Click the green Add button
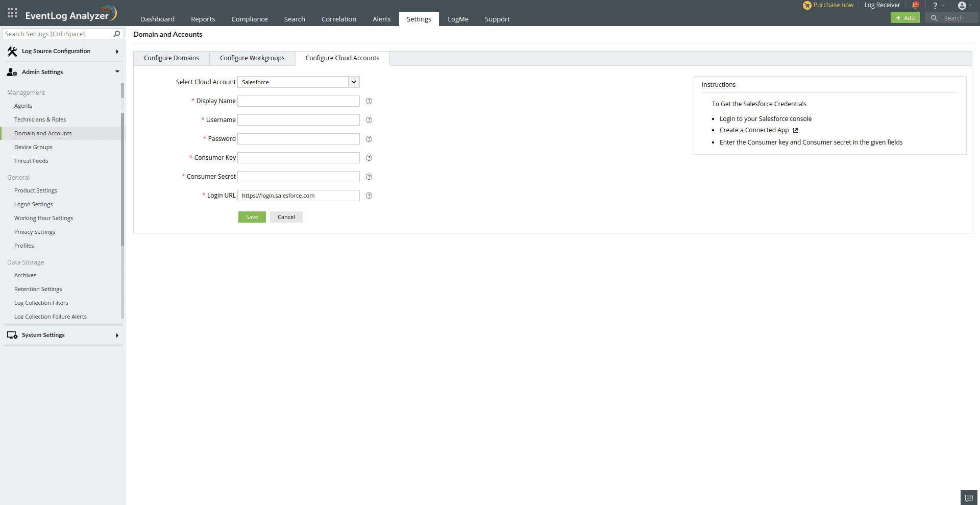Image resolution: width=980 pixels, height=505 pixels. [x=905, y=17]
